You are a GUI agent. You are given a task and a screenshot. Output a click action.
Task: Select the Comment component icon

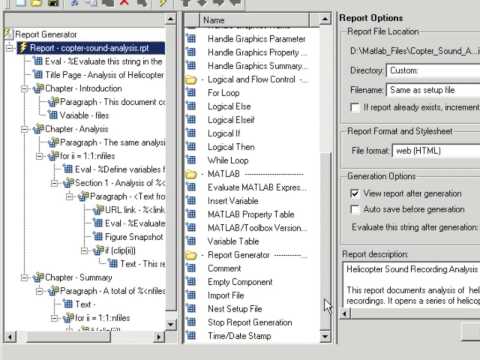(x=191, y=268)
